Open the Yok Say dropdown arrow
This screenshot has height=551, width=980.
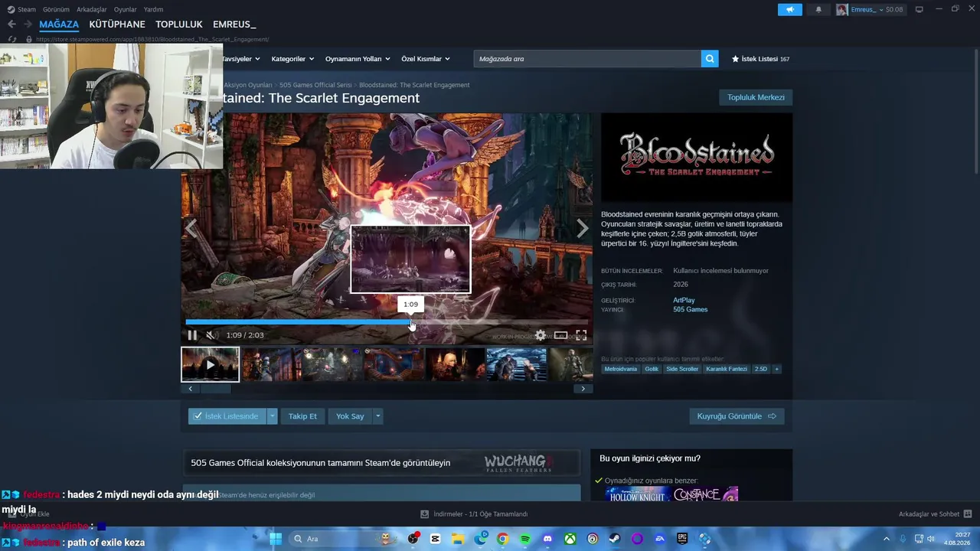click(377, 416)
